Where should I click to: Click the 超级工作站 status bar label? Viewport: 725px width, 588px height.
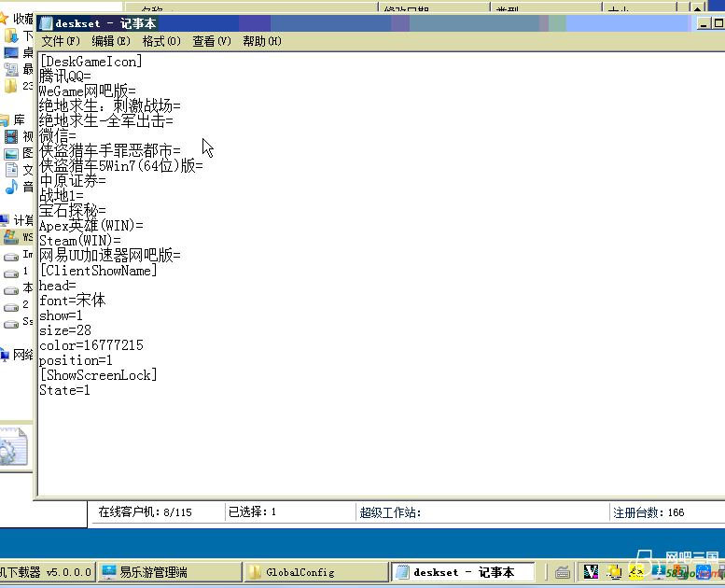[390, 512]
